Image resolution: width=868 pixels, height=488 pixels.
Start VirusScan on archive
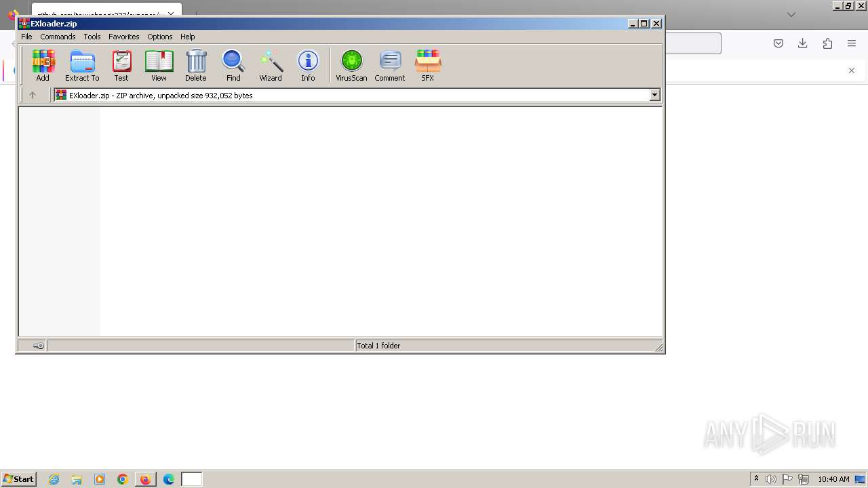tap(351, 66)
